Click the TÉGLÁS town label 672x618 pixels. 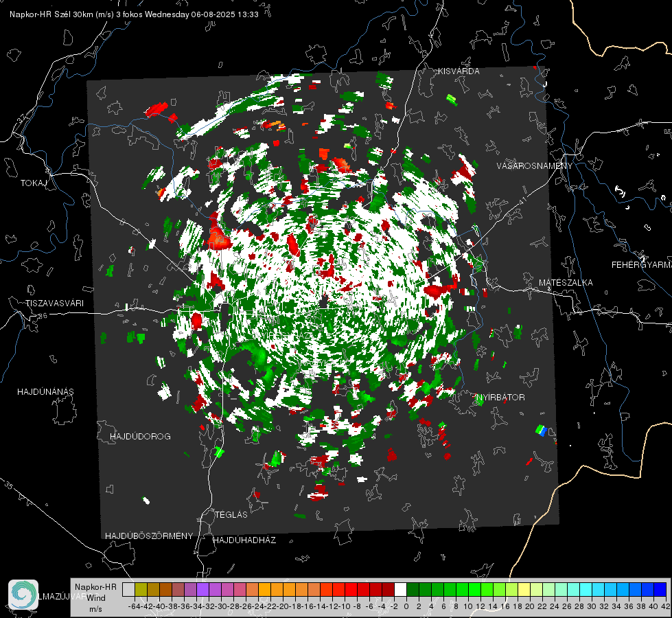pos(231,515)
